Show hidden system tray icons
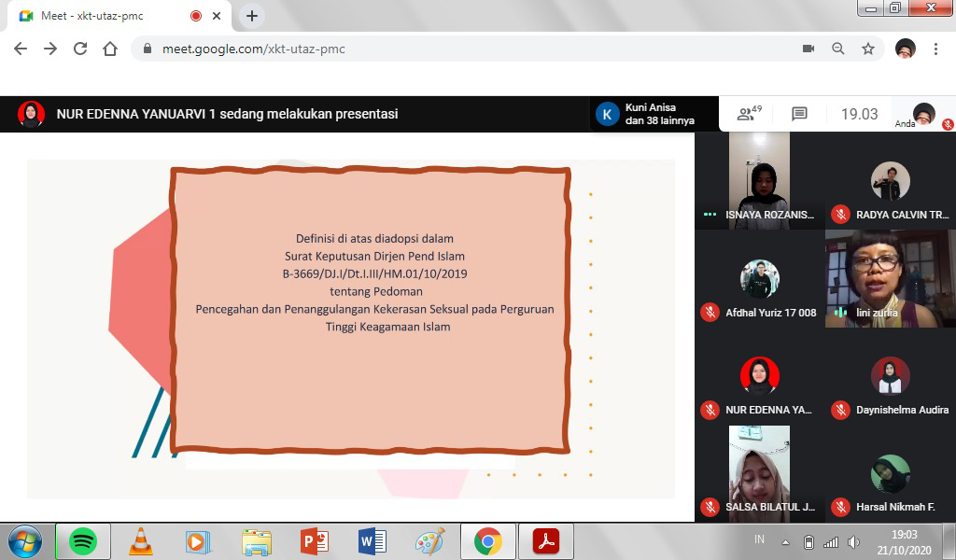956x560 pixels. pyautogui.click(x=785, y=541)
